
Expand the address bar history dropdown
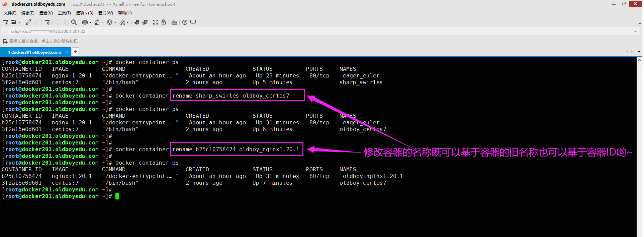point(635,32)
